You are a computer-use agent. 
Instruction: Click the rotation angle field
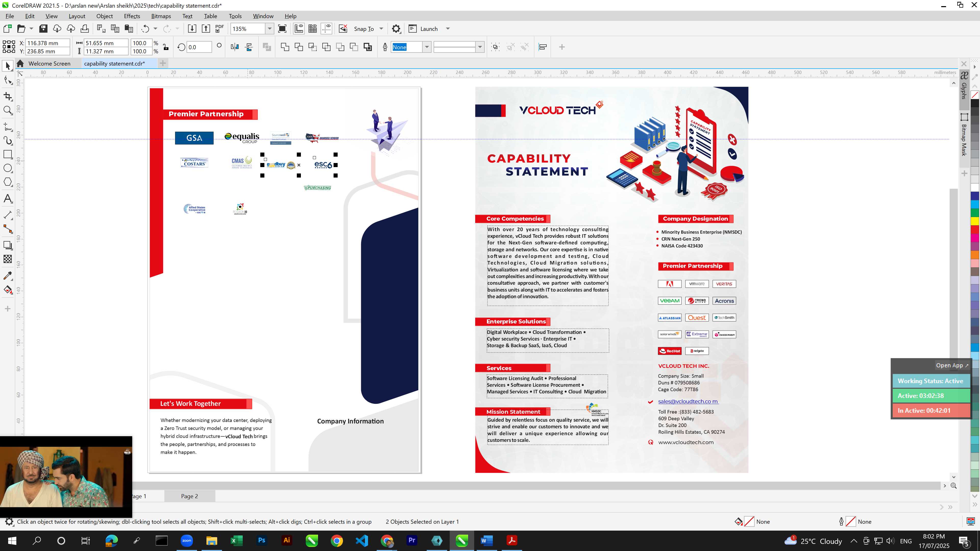coord(199,47)
